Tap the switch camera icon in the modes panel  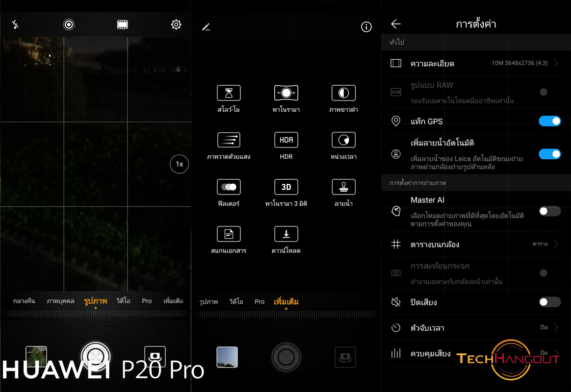tap(345, 357)
